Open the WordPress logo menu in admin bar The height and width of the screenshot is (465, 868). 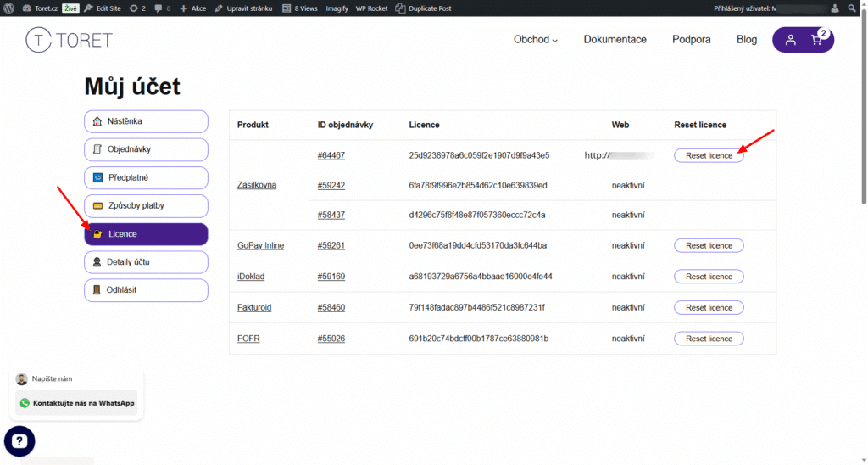pyautogui.click(x=8, y=8)
